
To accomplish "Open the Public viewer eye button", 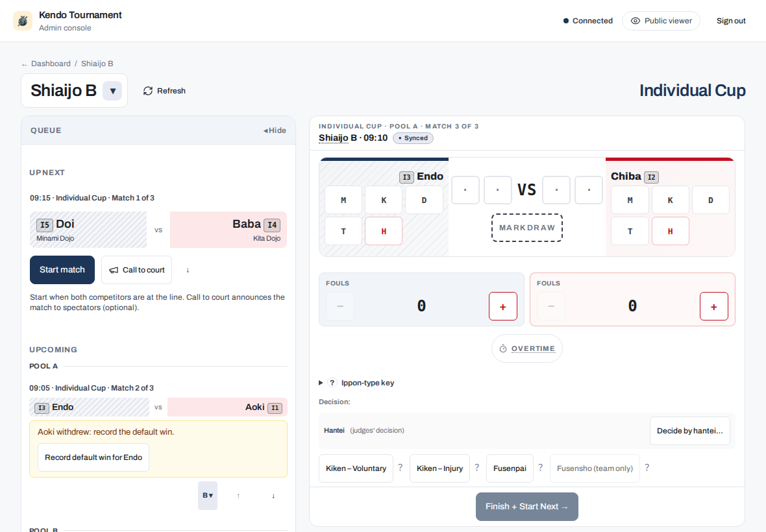I will 660,21.
